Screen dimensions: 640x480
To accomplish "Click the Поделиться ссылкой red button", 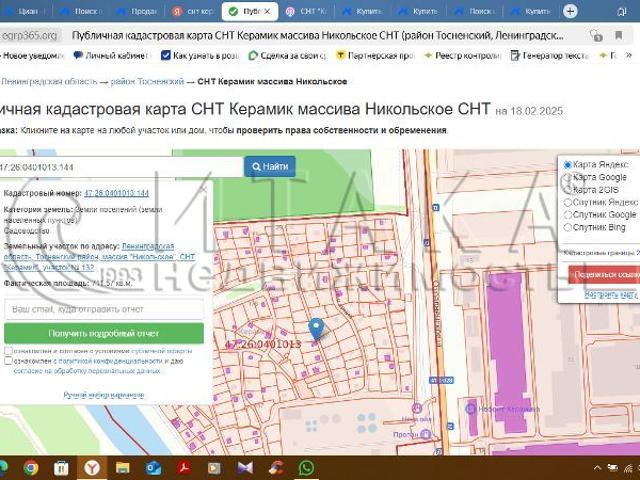I will click(x=604, y=274).
